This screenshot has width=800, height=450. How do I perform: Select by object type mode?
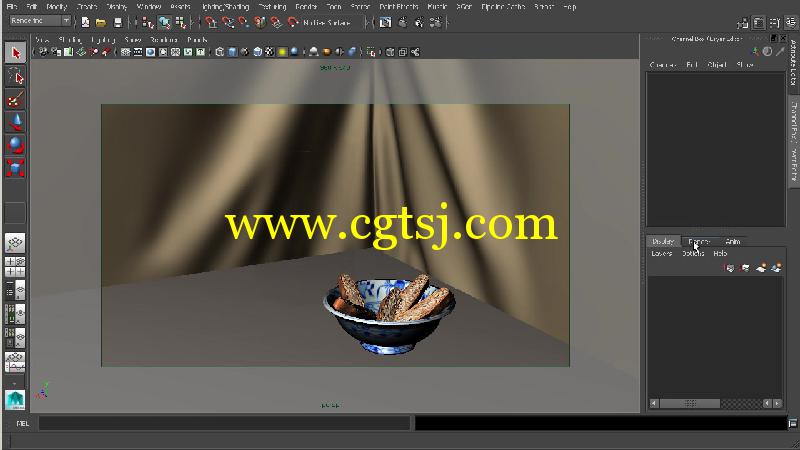(164, 22)
